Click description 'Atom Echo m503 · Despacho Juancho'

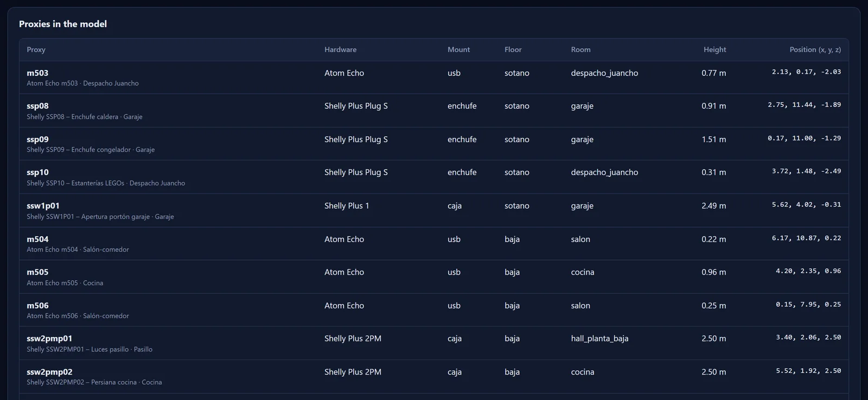pos(82,83)
